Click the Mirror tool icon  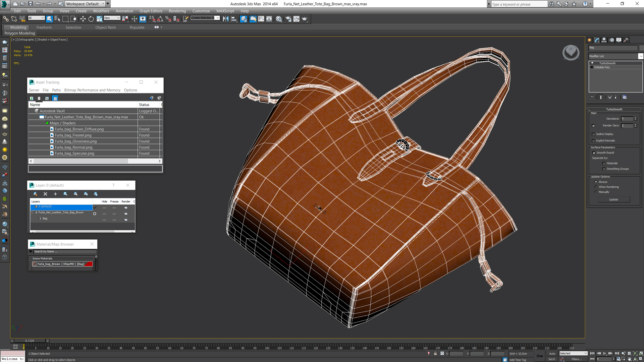[x=226, y=19]
